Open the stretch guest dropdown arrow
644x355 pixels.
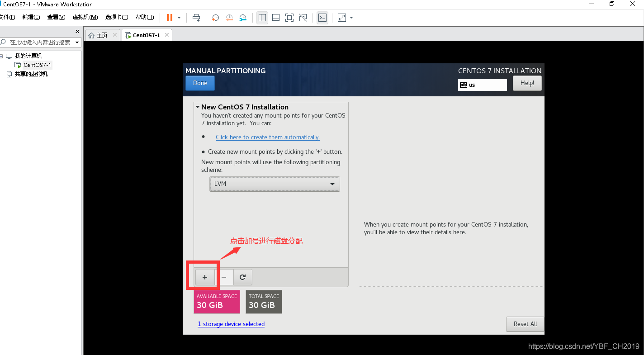tap(351, 18)
